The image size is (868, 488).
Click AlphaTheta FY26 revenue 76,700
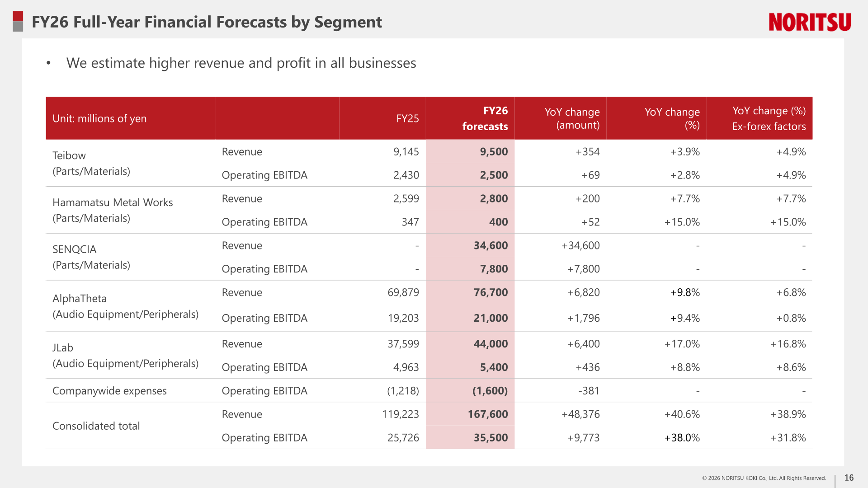point(491,293)
